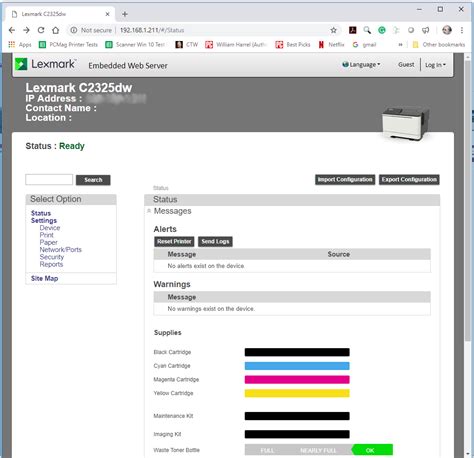Image resolution: width=474 pixels, height=458 pixels.
Task: Click the Cyan Cartridge level bar
Action: (297, 366)
